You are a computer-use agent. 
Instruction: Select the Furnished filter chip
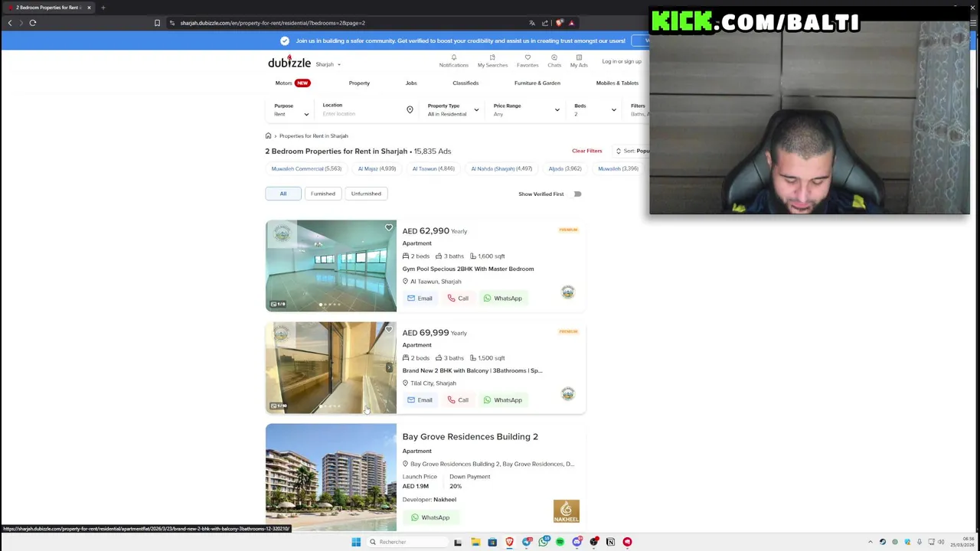point(323,194)
